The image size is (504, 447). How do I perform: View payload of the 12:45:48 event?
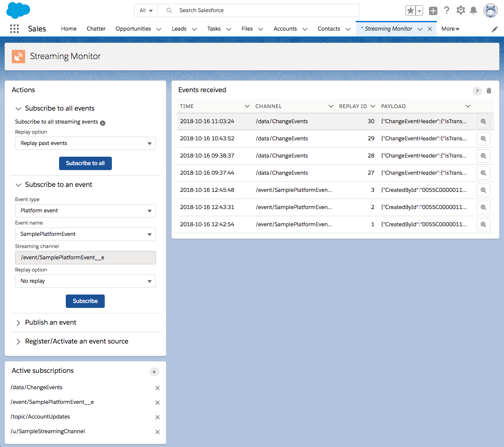[x=483, y=190]
